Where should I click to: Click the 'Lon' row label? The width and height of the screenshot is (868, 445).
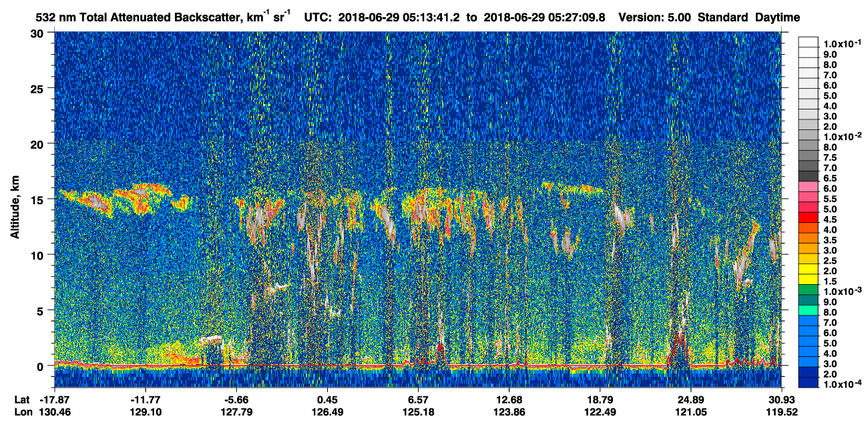(22, 412)
